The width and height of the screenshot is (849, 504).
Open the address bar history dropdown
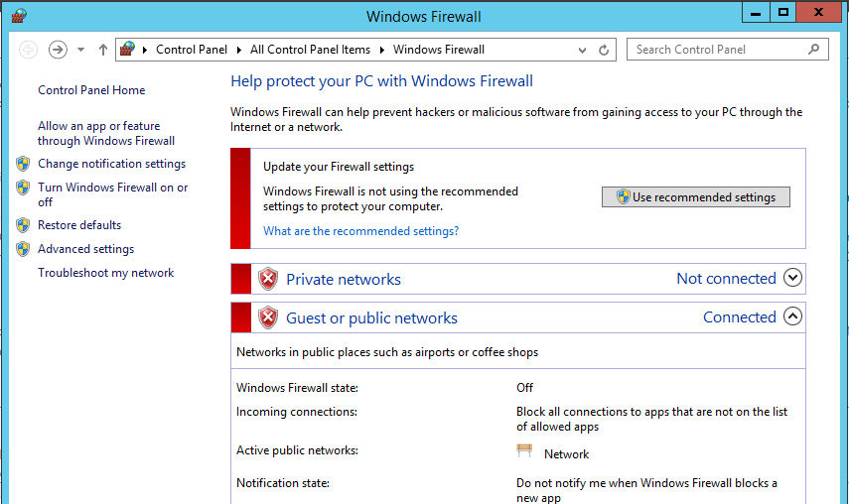[582, 51]
